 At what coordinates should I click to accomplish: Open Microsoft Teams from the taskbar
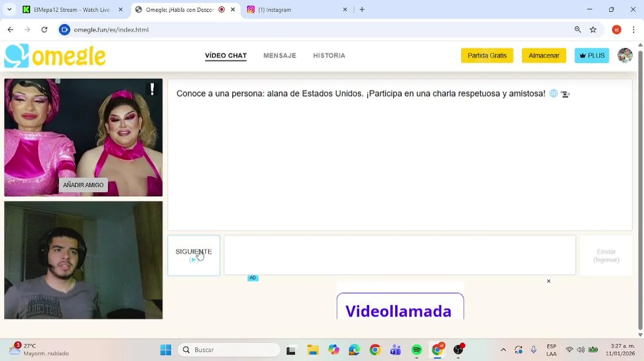click(x=396, y=350)
